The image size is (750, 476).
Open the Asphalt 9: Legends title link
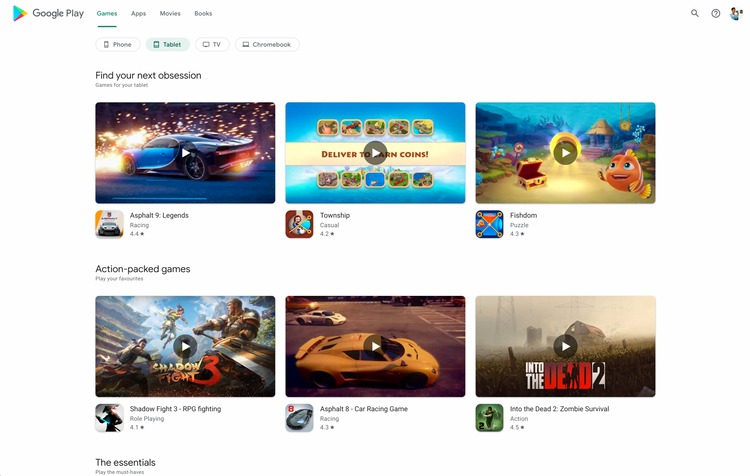tap(159, 215)
